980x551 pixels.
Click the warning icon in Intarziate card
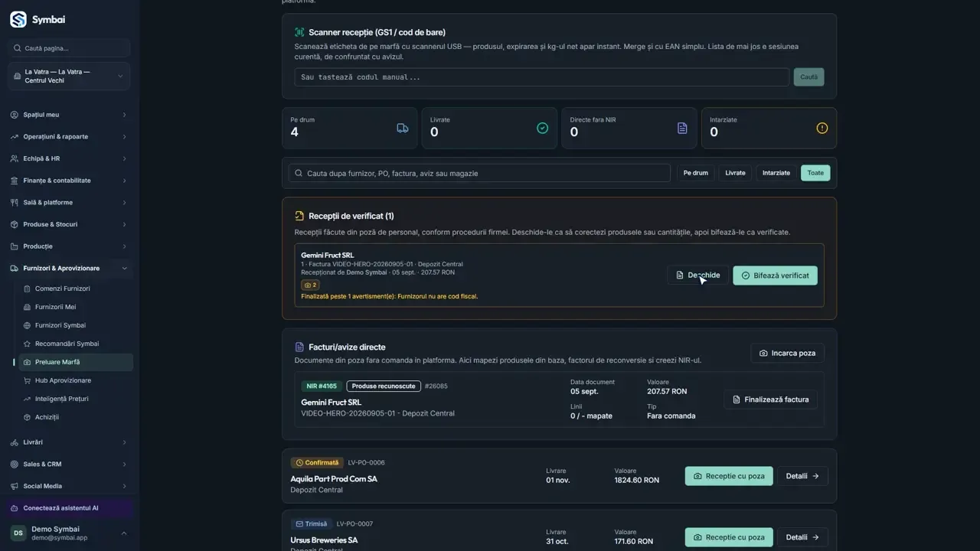(x=822, y=128)
